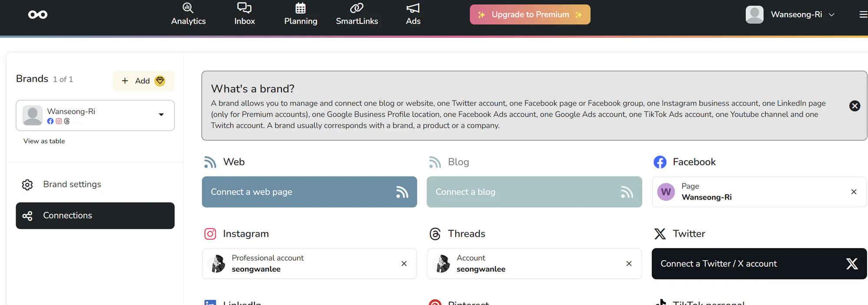Expand the Wanseong-Ri account menu chevron
Screen dimensions: 868x305
(832, 15)
